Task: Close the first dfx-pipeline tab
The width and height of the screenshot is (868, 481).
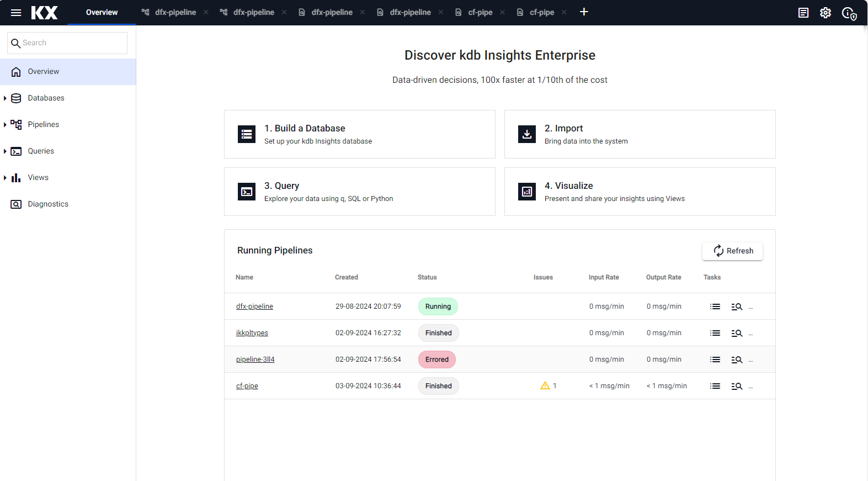Action: click(206, 12)
